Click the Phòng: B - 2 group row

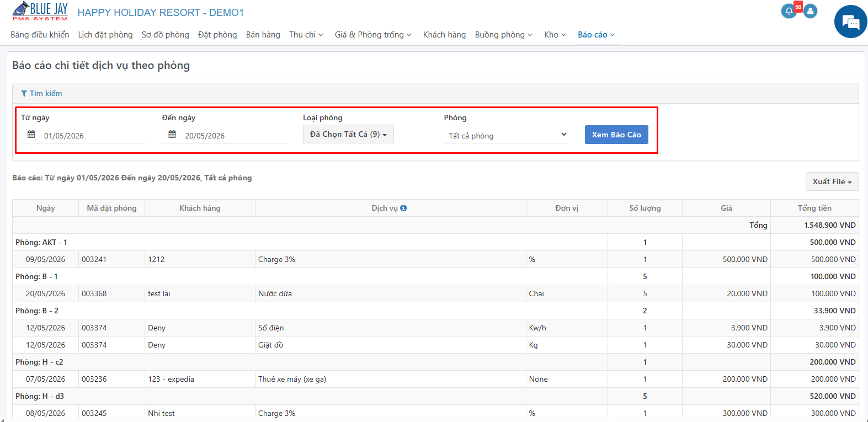(x=435, y=311)
